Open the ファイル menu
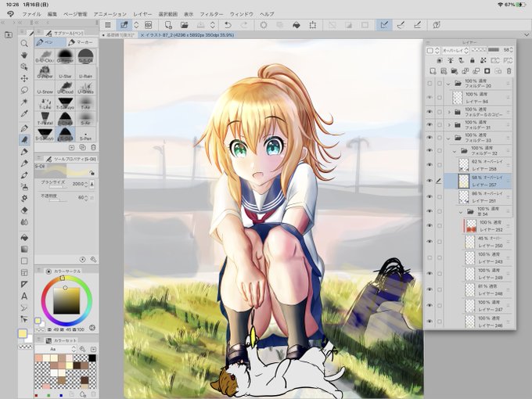This screenshot has height=399, width=532. tap(31, 14)
